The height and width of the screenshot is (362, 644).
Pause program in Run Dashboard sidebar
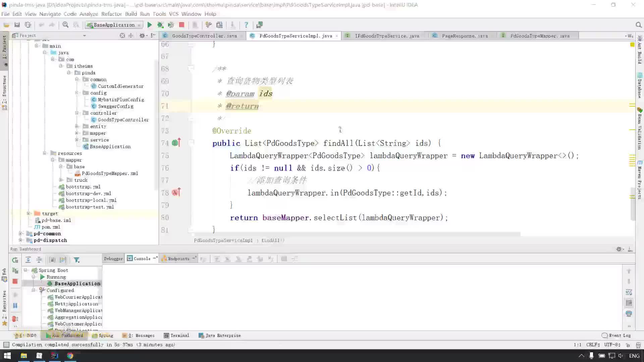point(15,305)
